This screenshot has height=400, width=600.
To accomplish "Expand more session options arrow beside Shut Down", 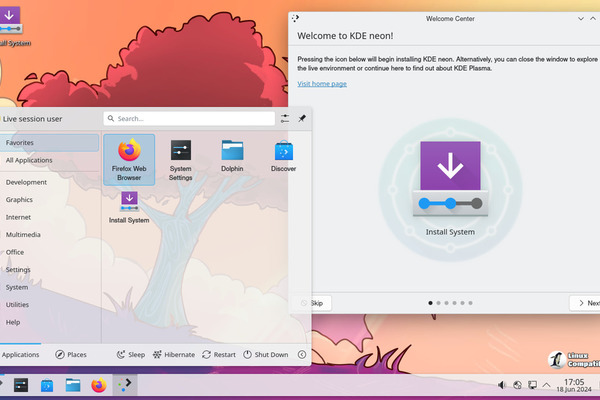I will [302, 354].
